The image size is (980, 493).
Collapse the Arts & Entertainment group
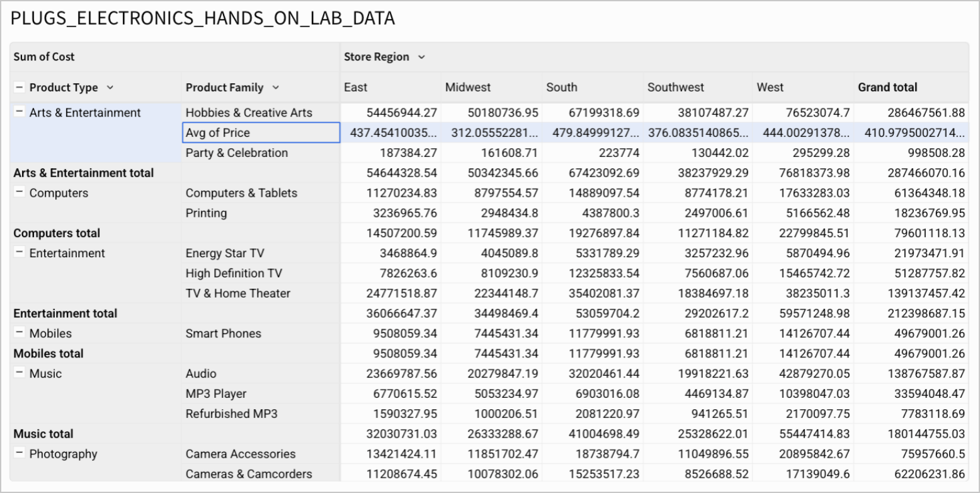[x=20, y=112]
